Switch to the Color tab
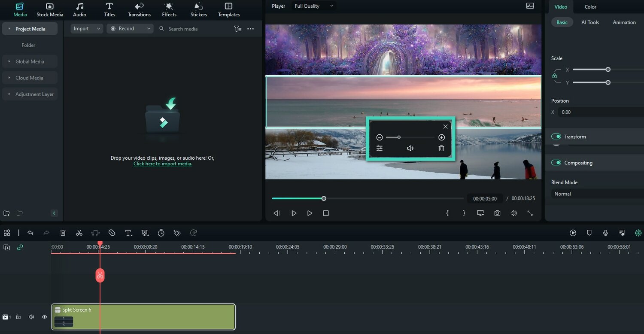 coord(590,6)
